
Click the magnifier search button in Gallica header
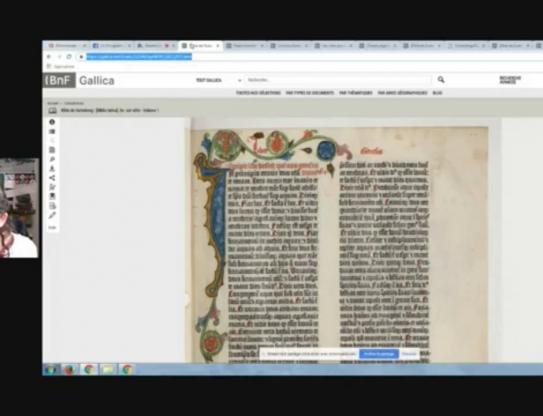coord(441,80)
